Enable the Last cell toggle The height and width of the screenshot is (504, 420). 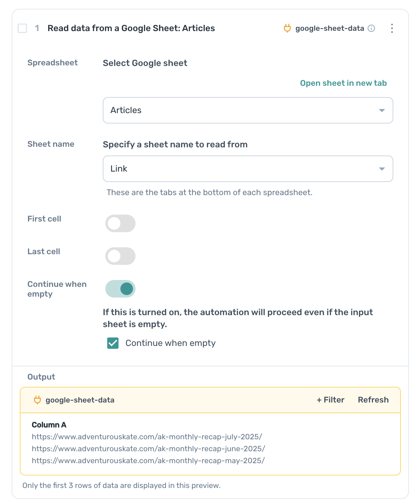pyautogui.click(x=120, y=256)
